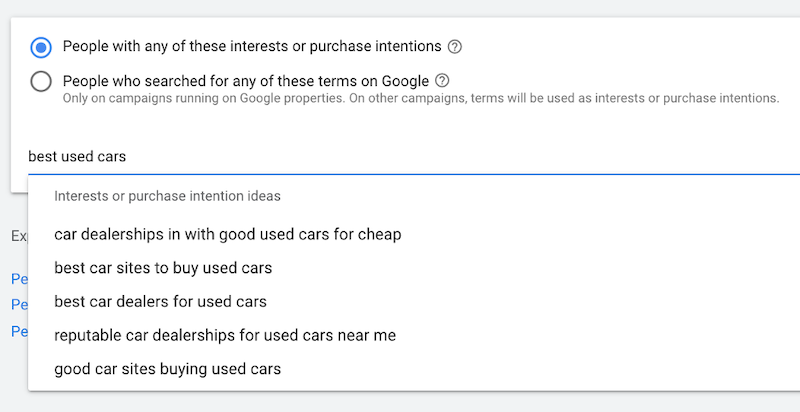Choose 'car dealerships in with good used cars' suggestion
800x412 pixels.
pos(227,234)
